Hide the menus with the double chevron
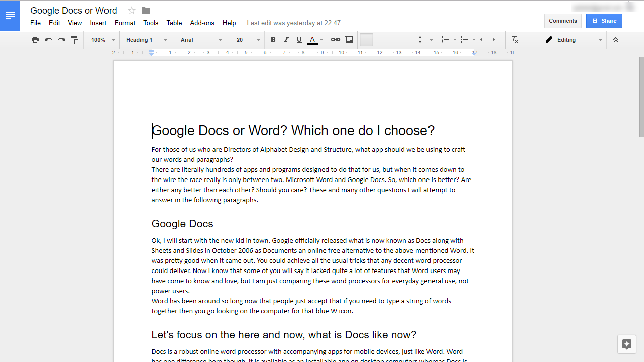Screen dimensions: 644x362 click(616, 40)
